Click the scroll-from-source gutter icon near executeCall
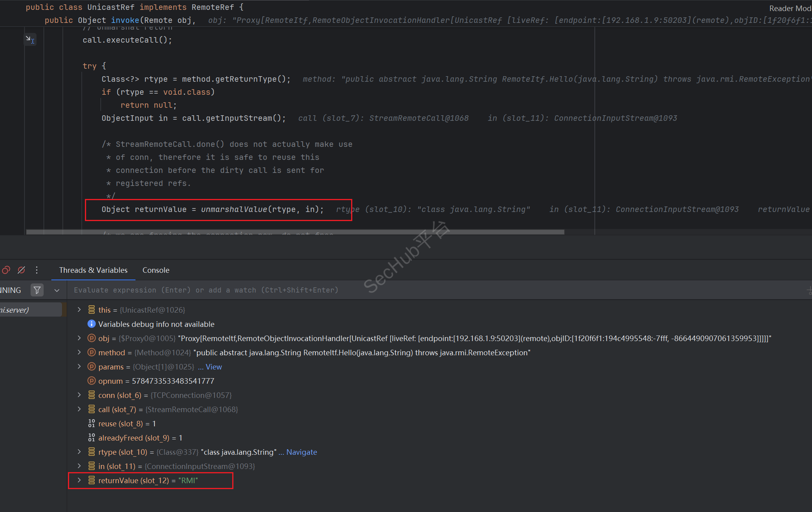 click(30, 39)
